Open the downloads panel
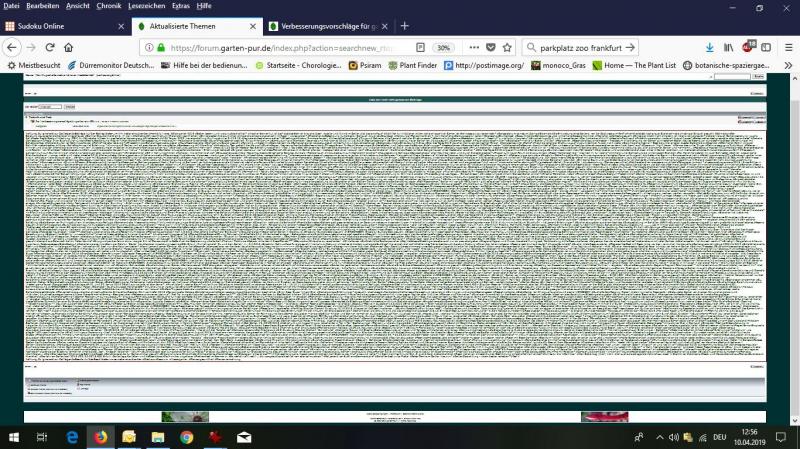Screen dimensions: 800x449 (709, 47)
